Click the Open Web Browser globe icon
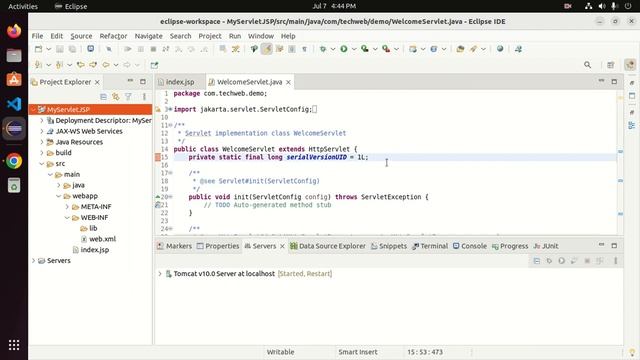This screenshot has width=640, height=360. (500, 49)
